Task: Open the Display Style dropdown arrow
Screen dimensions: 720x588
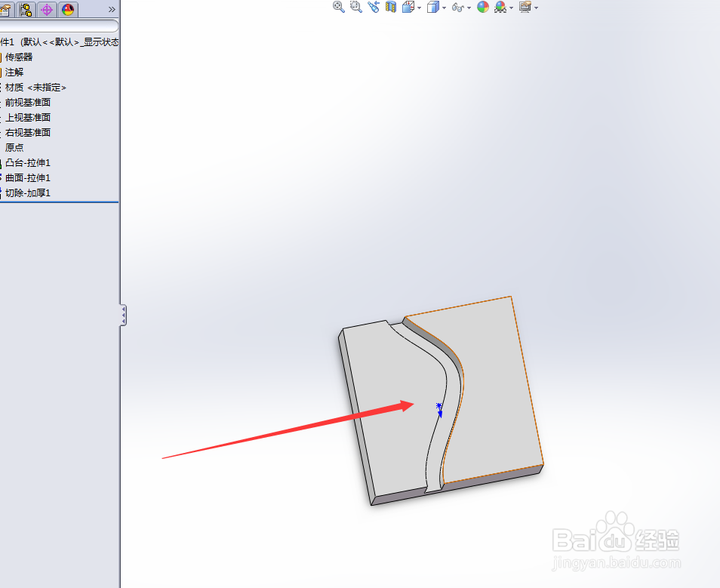Action: [444, 8]
